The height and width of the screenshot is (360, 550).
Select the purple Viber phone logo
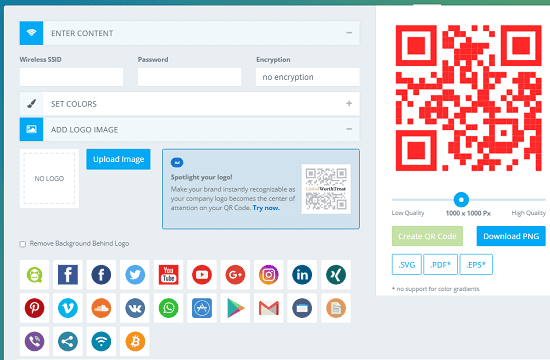point(34,341)
